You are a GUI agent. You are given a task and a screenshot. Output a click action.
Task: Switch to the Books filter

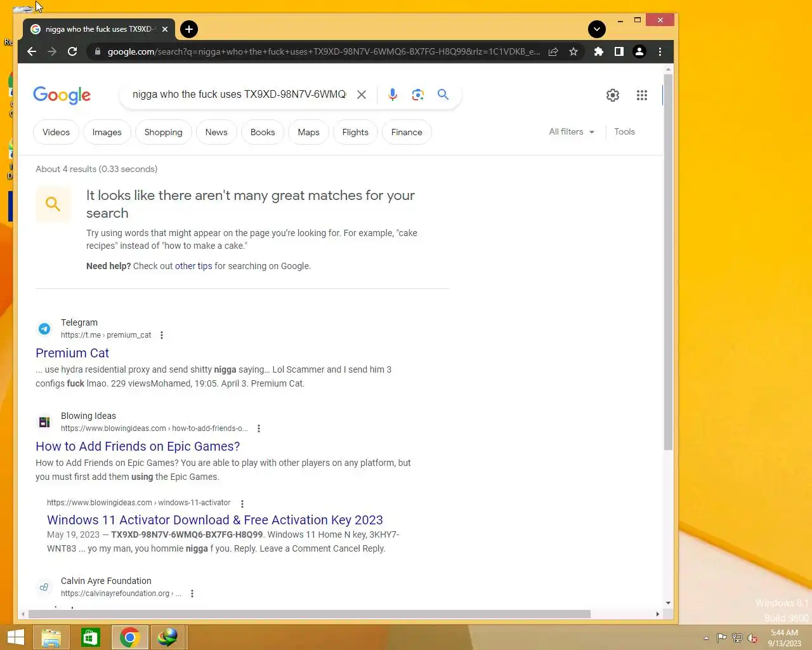[263, 132]
